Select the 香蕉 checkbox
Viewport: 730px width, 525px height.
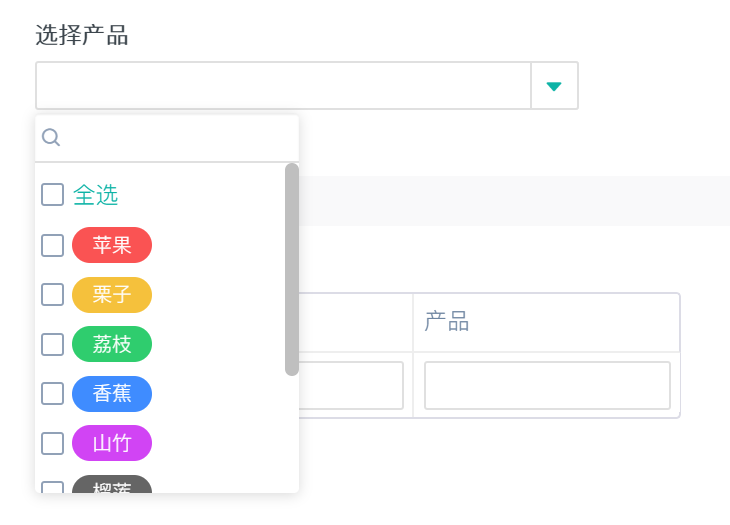coord(52,393)
